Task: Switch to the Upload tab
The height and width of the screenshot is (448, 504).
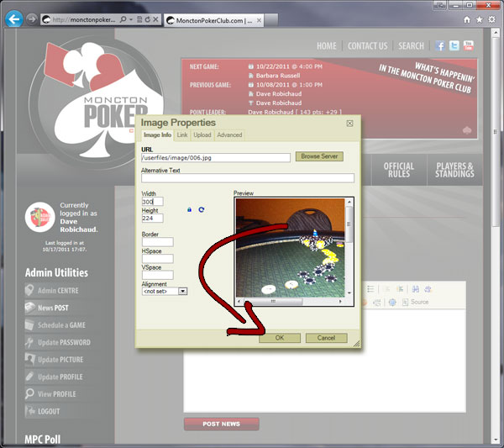Action: coord(202,135)
